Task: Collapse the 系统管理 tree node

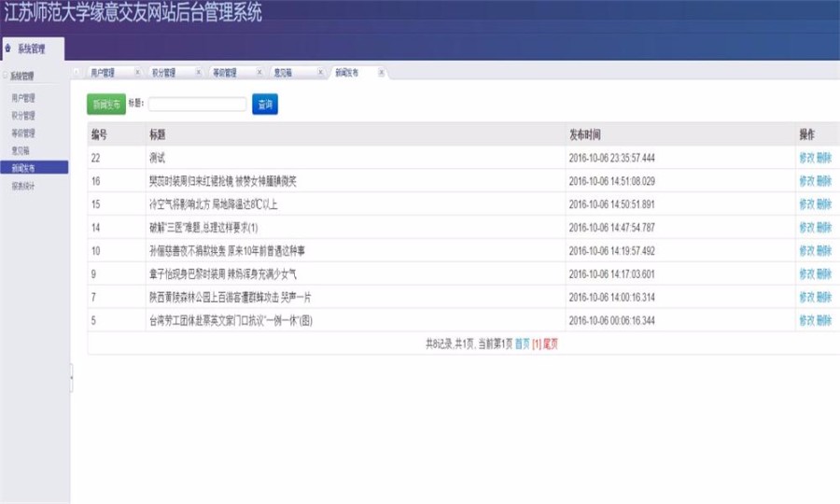Action: [6, 76]
